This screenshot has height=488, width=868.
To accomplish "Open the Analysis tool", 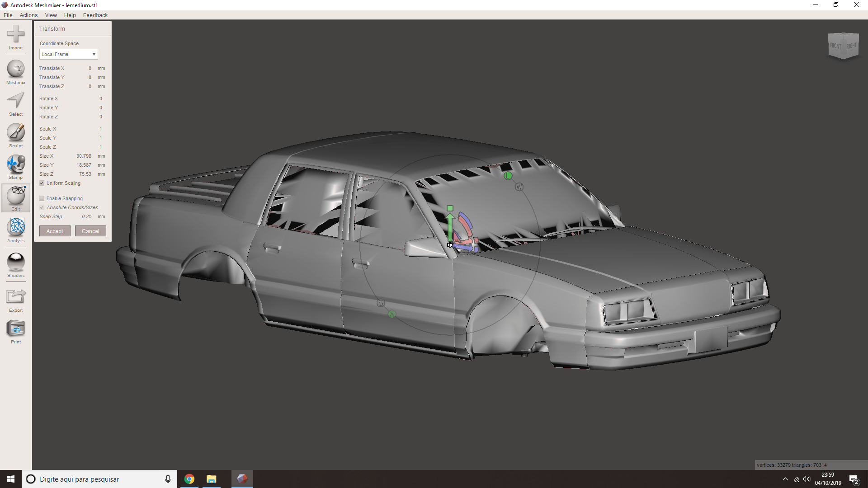I will click(x=16, y=227).
